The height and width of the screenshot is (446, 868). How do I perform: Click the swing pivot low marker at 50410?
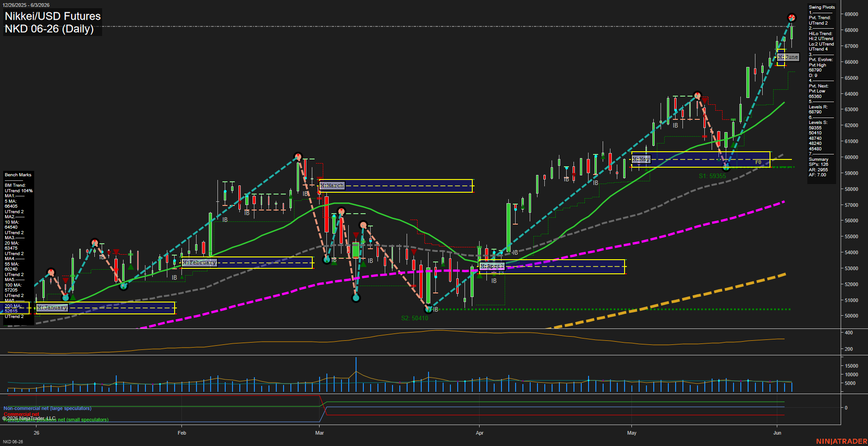click(429, 309)
